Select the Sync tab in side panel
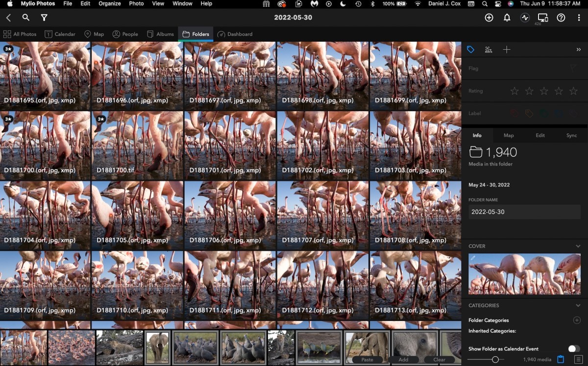This screenshot has height=366, width=588. click(x=571, y=135)
